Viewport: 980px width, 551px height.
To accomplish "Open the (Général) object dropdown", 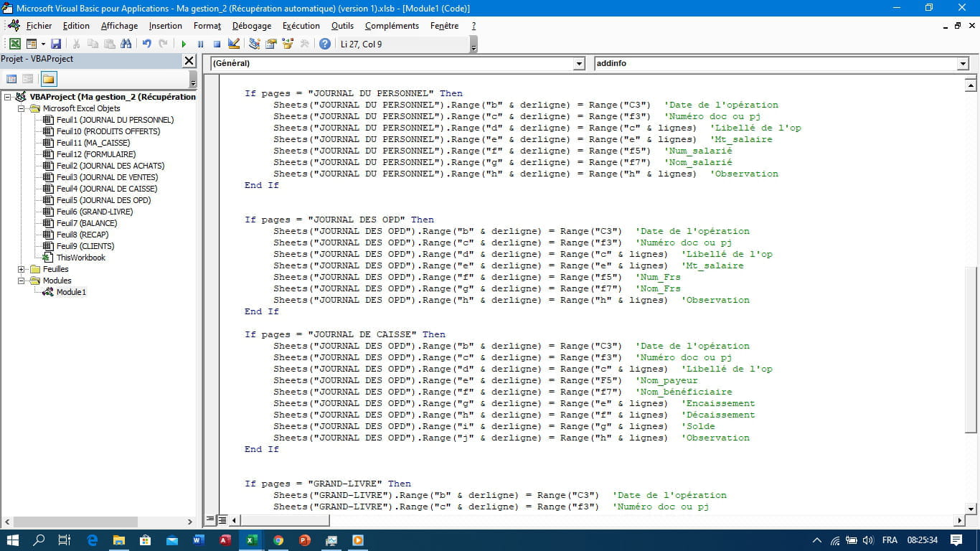I will point(579,63).
